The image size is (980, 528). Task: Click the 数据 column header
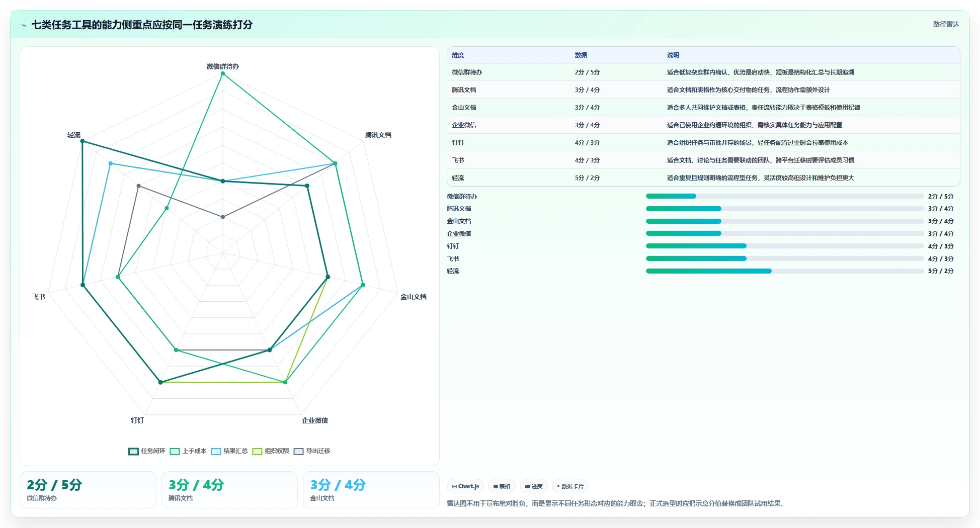pyautogui.click(x=581, y=55)
